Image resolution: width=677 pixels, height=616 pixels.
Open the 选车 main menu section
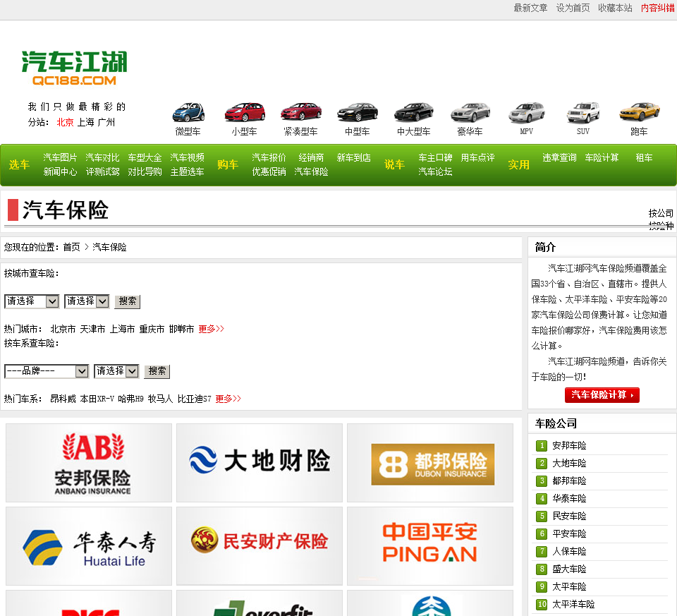[x=19, y=164]
